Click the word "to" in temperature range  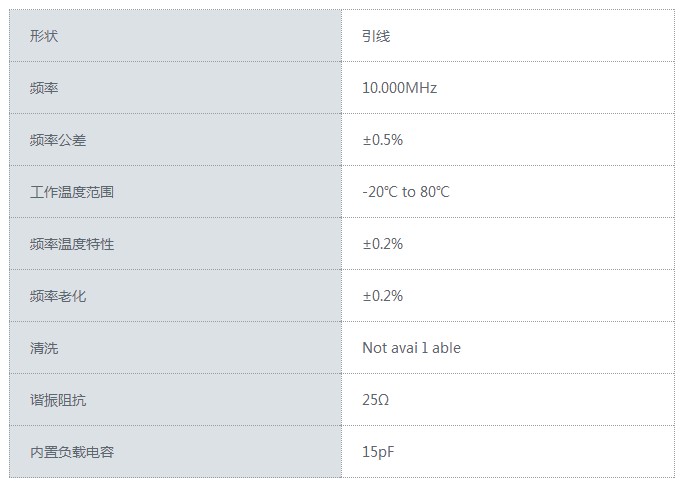click(x=408, y=192)
